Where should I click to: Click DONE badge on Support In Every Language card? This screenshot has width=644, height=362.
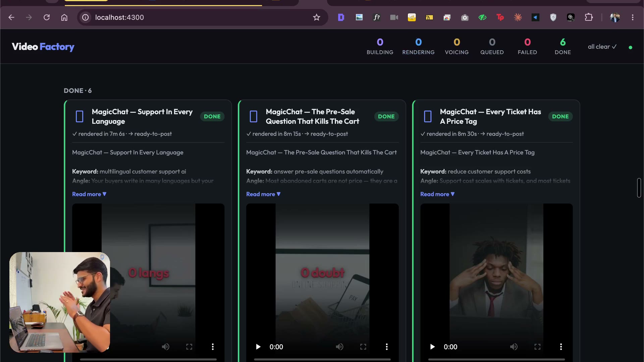tap(212, 116)
